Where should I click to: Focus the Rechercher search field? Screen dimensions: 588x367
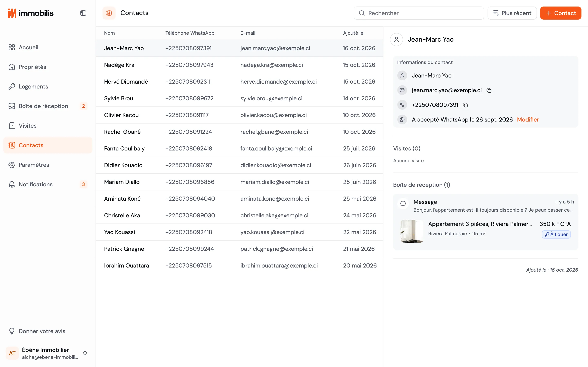click(x=419, y=13)
